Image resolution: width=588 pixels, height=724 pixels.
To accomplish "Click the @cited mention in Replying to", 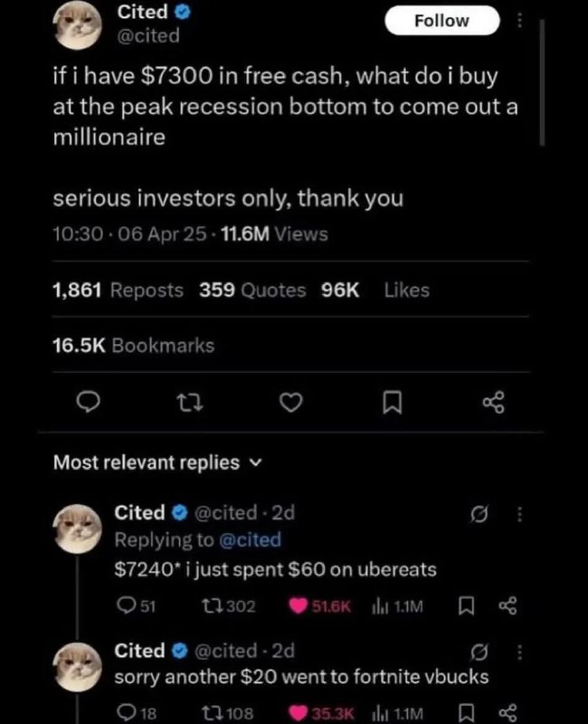I will click(x=250, y=539).
